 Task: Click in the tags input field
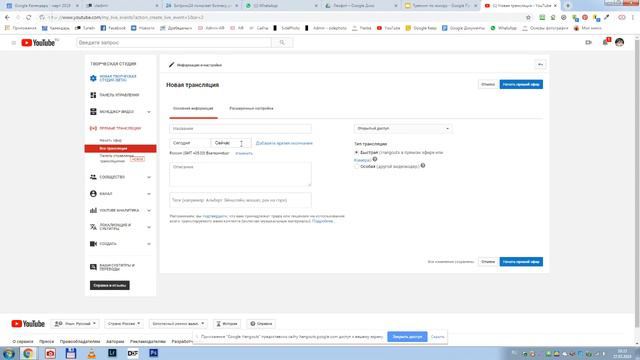240,200
